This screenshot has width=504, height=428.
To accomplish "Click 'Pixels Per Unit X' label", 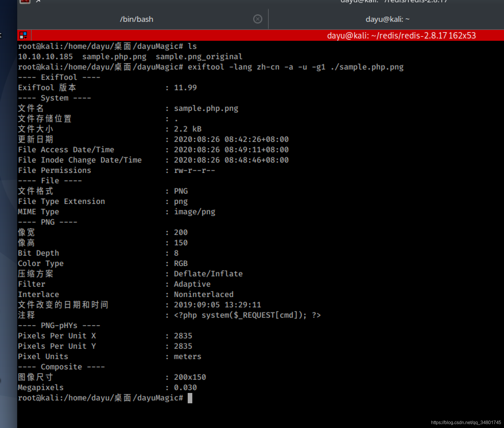I will [57, 336].
